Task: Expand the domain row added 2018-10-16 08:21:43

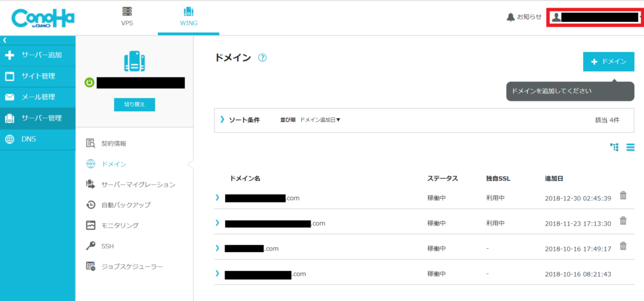Action: coord(218,273)
